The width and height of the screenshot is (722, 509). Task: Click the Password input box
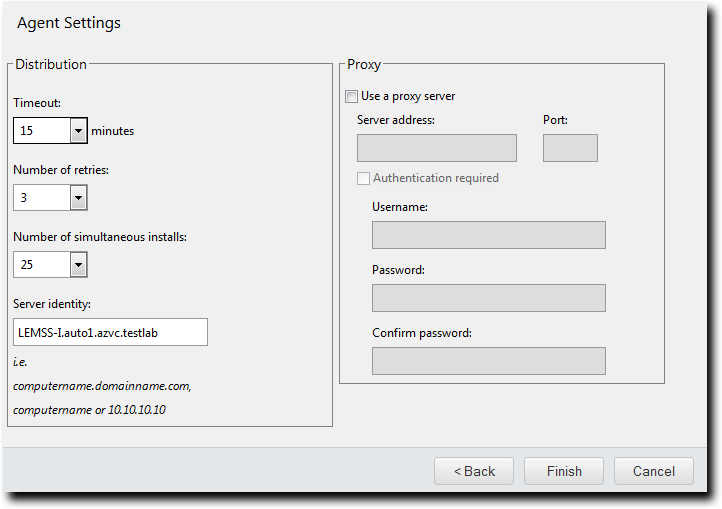(488, 298)
